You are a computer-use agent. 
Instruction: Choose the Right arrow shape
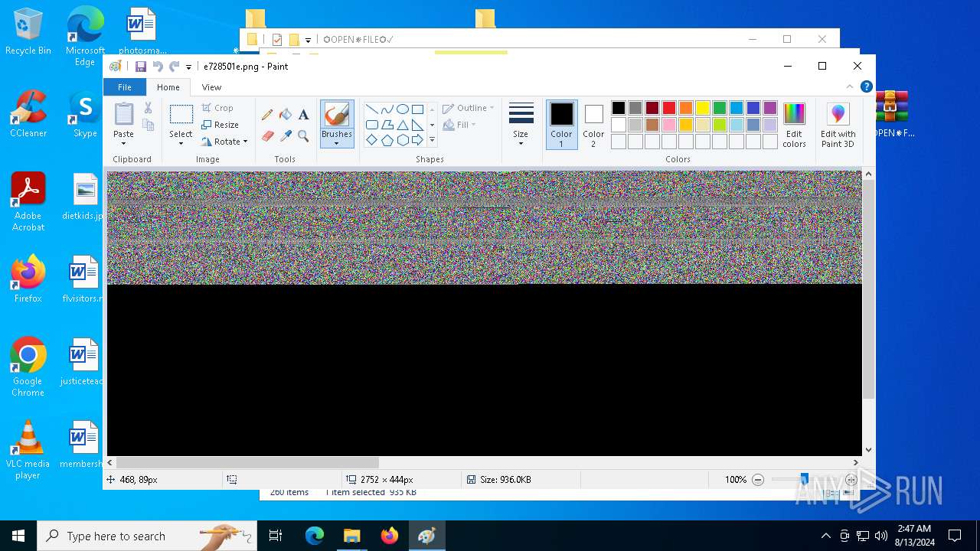pyautogui.click(x=417, y=140)
